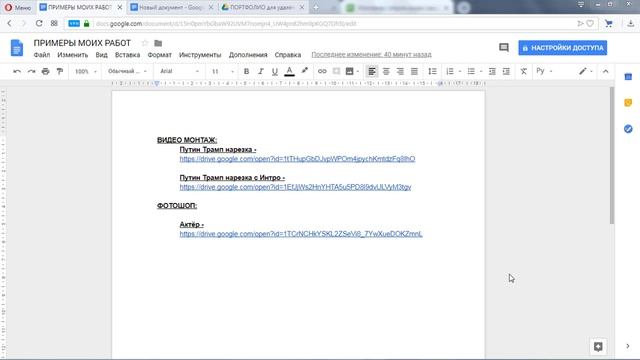The image size is (640, 360).
Task: Click the vertical document scrollbar
Action: point(611,155)
